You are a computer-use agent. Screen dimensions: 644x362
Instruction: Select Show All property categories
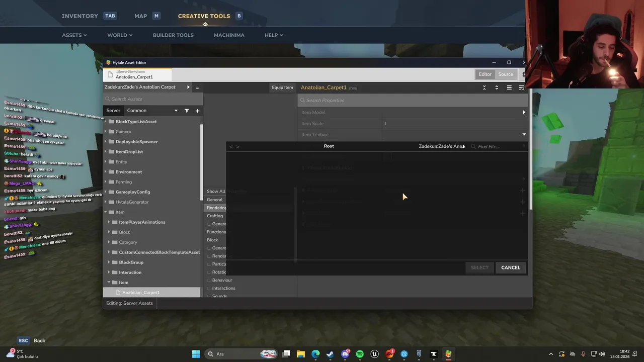[216, 192]
